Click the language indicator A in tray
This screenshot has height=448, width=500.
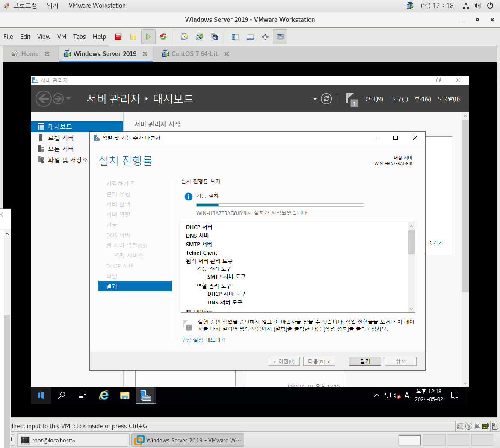407,395
